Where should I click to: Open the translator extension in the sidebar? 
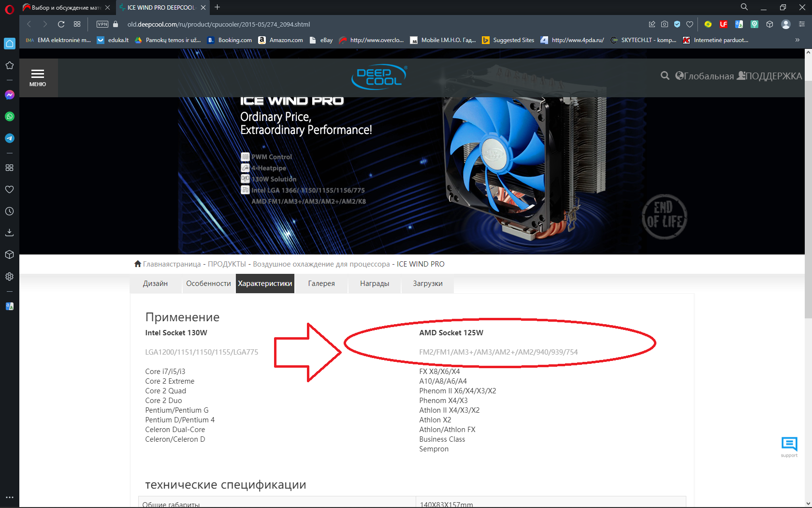click(x=10, y=306)
